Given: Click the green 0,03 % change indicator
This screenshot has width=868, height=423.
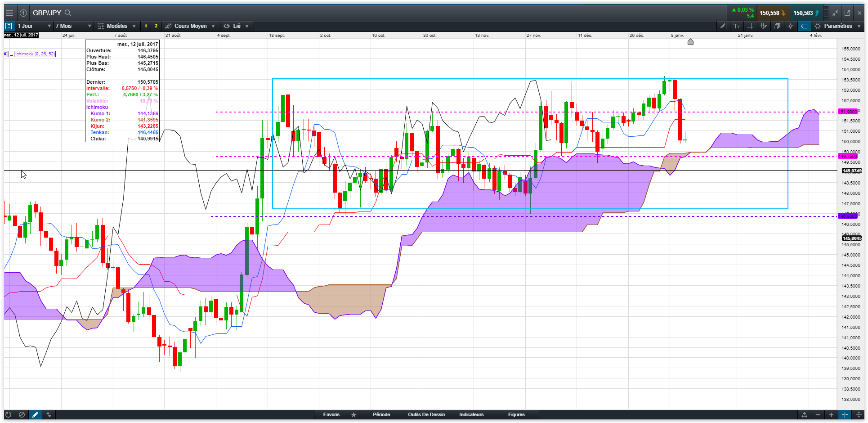Looking at the screenshot, I should pos(743,10).
